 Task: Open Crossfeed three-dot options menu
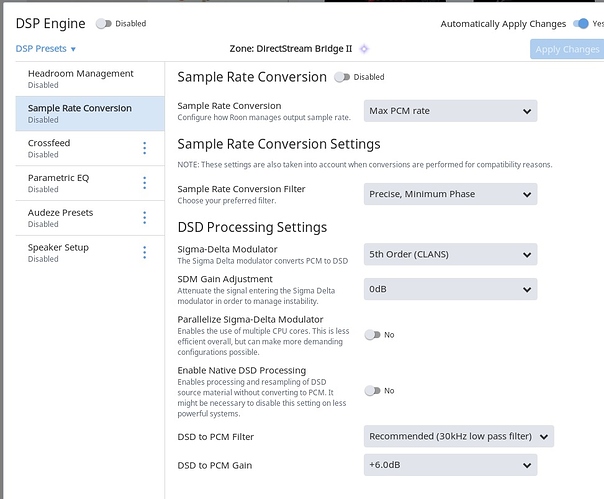click(144, 148)
